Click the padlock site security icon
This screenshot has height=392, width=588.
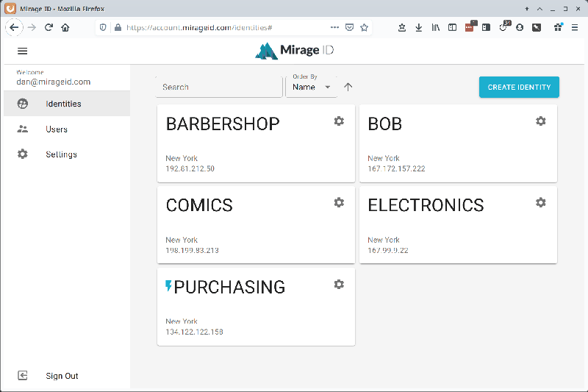tap(118, 27)
